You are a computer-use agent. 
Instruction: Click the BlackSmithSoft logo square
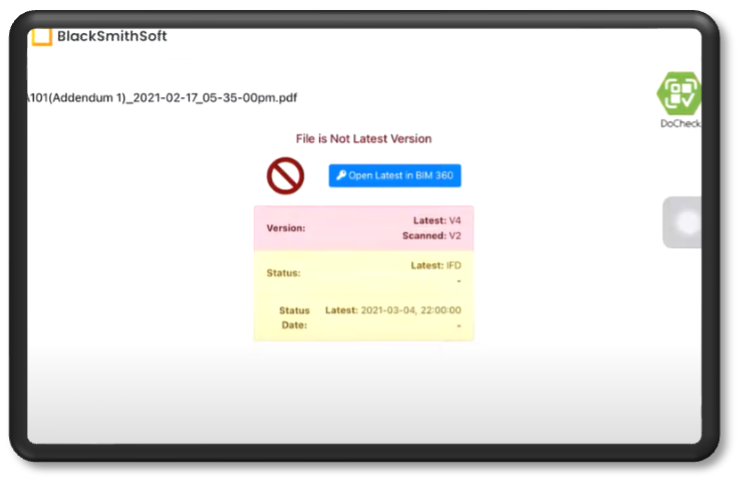pyautogui.click(x=41, y=37)
